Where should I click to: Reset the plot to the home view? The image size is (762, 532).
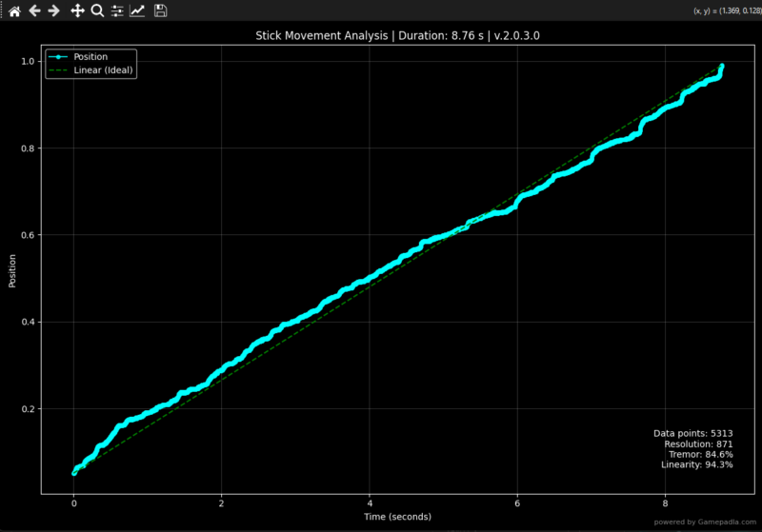[14, 10]
